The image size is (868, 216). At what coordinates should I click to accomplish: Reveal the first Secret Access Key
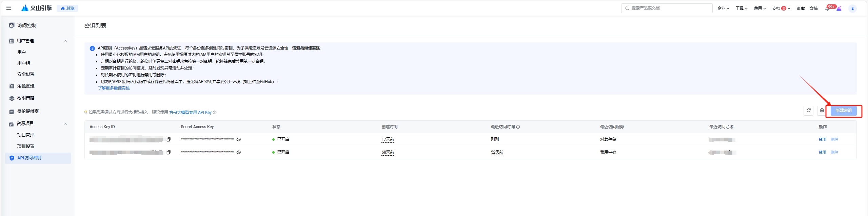click(x=239, y=139)
